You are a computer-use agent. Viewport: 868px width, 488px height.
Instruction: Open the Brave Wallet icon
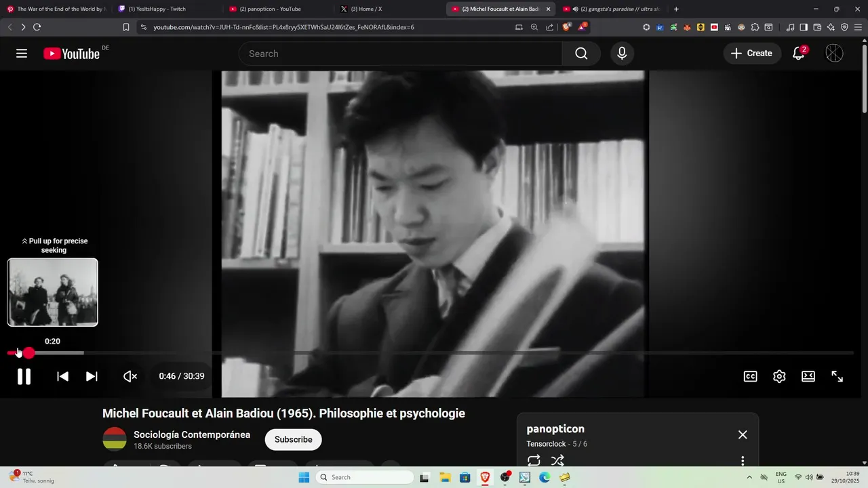click(817, 27)
